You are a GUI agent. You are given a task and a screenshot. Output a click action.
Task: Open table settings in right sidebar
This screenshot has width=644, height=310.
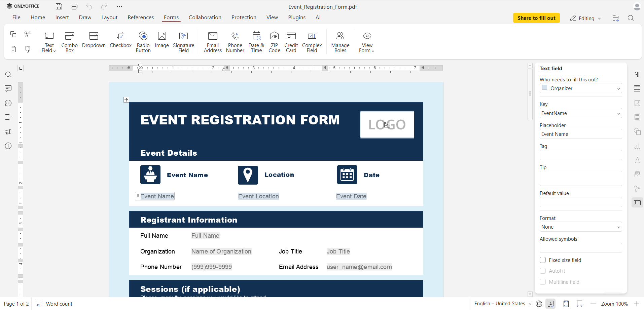tap(637, 89)
